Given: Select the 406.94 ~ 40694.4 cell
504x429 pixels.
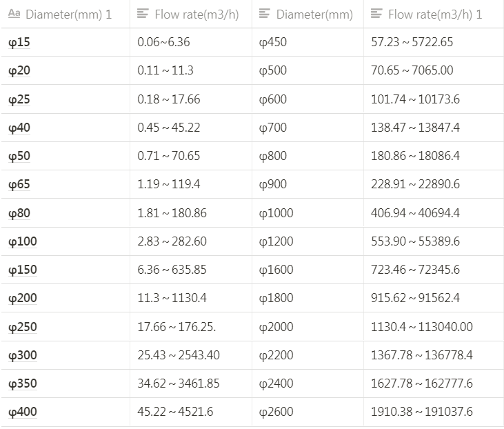Looking at the screenshot, I should point(415,213).
